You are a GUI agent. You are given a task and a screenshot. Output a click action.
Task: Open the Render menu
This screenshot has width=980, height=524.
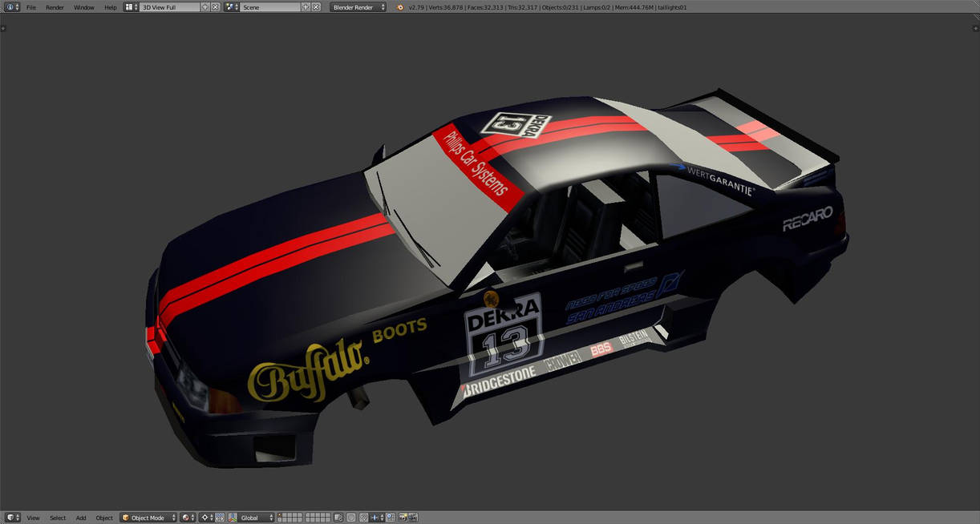coord(55,7)
